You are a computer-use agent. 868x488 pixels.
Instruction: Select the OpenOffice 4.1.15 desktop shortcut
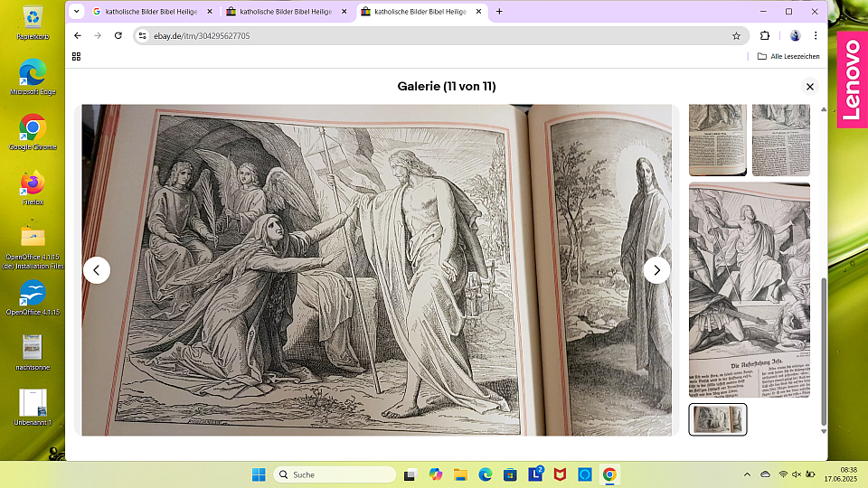pyautogui.click(x=33, y=297)
